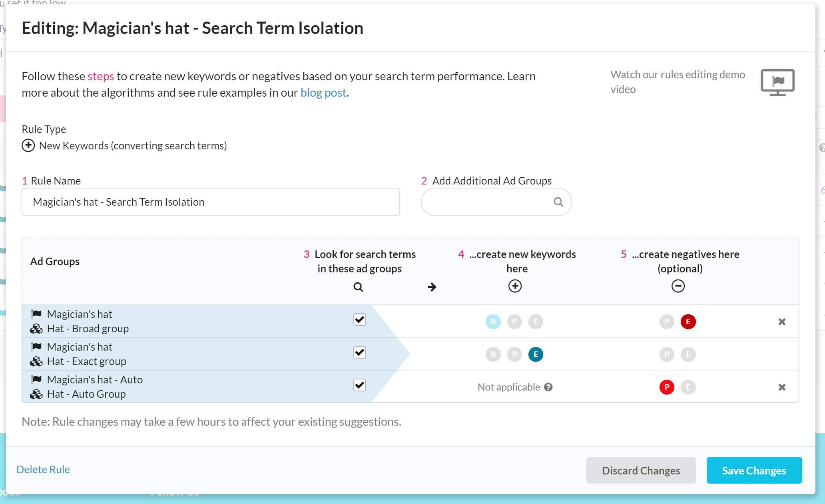
Task: Click the Exact negative icon for Hat - Broad group
Action: (x=687, y=321)
